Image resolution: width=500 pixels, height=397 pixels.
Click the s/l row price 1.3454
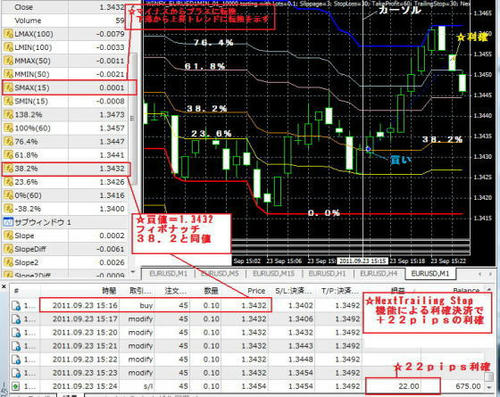[x=254, y=387]
